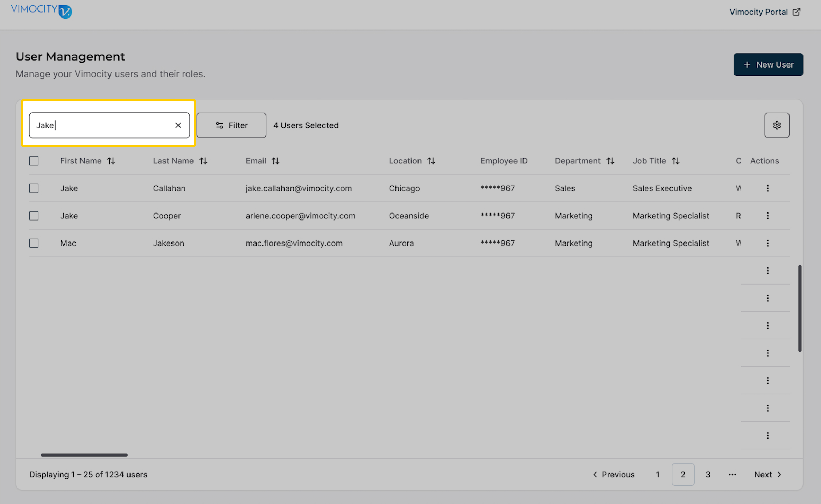The width and height of the screenshot is (821, 504).
Task: Click the Aurora location cell
Action: (x=401, y=243)
